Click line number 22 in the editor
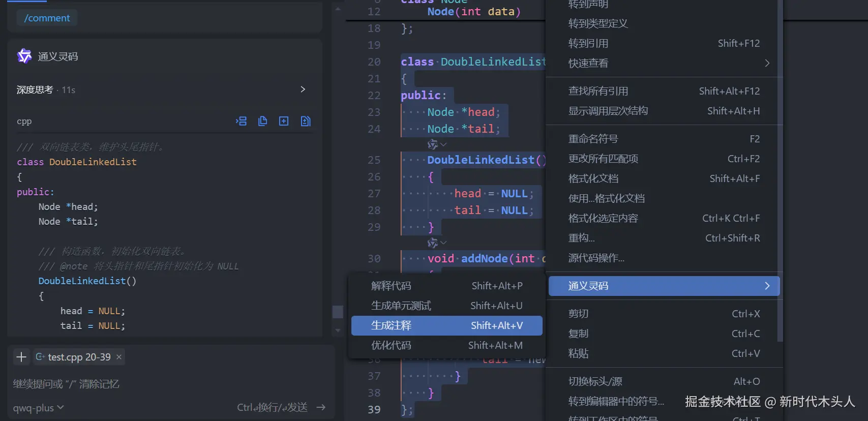The width and height of the screenshot is (868, 421). tap(374, 96)
